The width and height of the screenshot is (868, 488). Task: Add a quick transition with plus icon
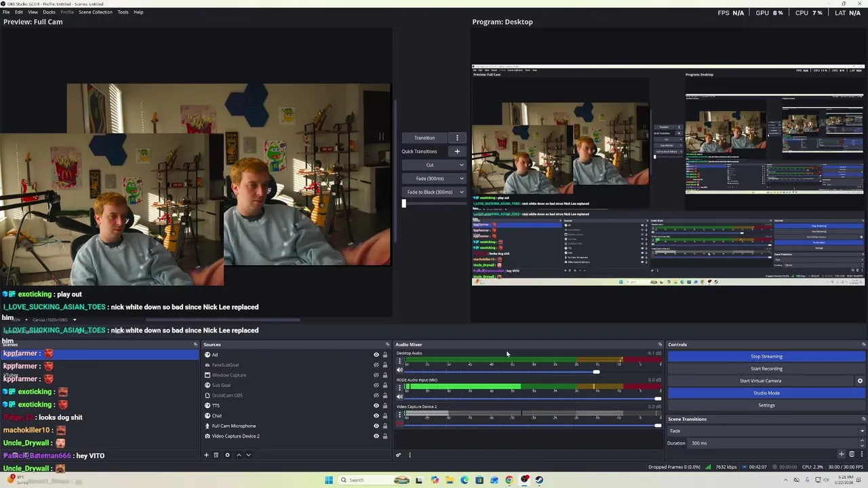pos(457,151)
